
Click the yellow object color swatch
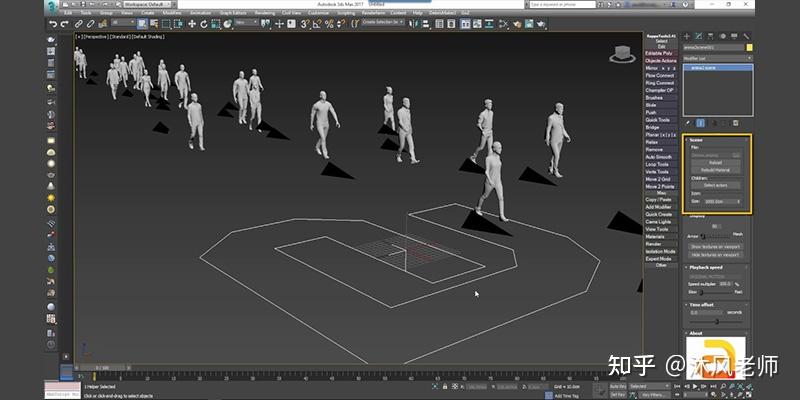[x=749, y=47]
